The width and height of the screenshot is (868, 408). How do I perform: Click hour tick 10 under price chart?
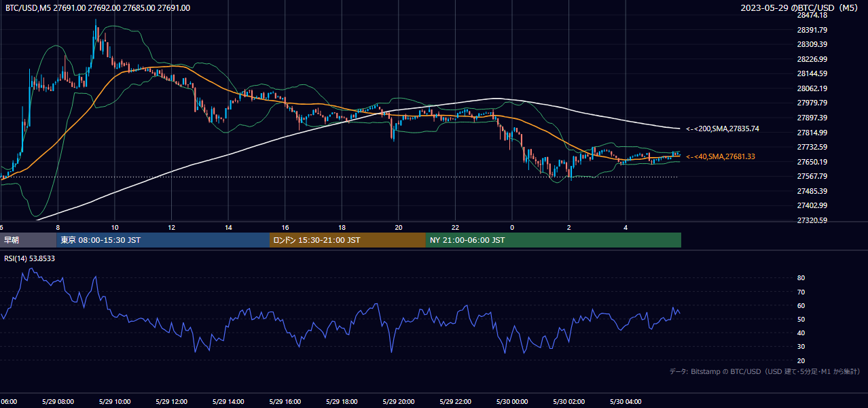[115, 228]
